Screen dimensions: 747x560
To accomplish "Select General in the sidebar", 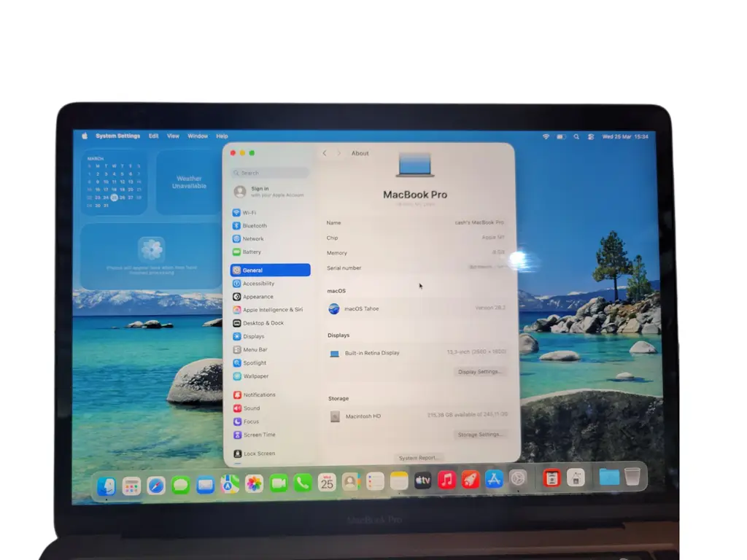I will coord(270,270).
